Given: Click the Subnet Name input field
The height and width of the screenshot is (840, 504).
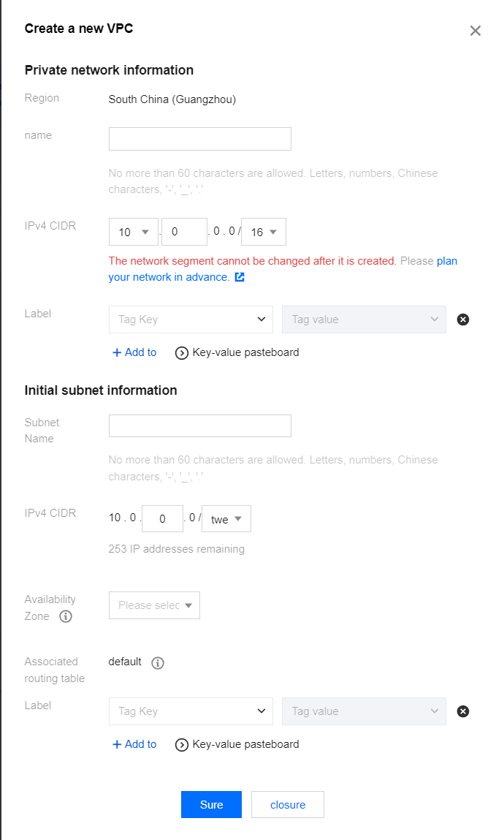Looking at the screenshot, I should pyautogui.click(x=199, y=426).
